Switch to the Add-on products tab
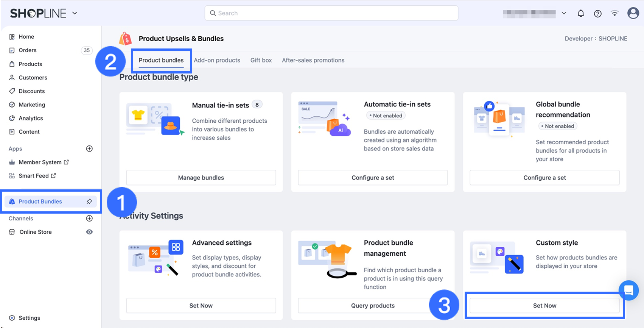The image size is (644, 328). [x=217, y=60]
